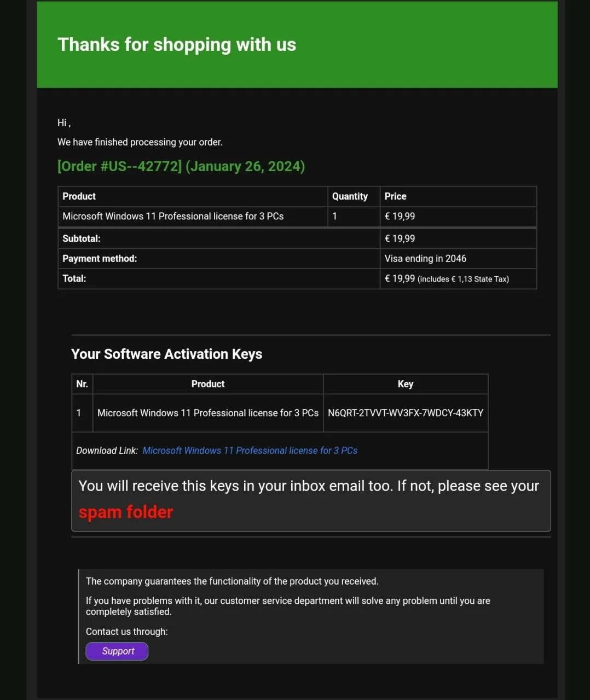Click the Price column header

(x=395, y=196)
